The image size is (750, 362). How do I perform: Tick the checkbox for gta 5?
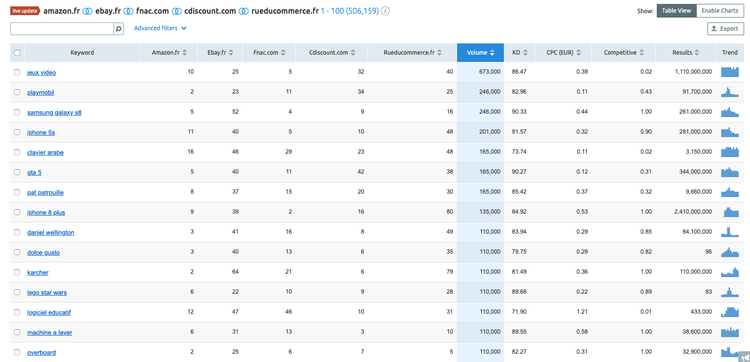tap(17, 172)
